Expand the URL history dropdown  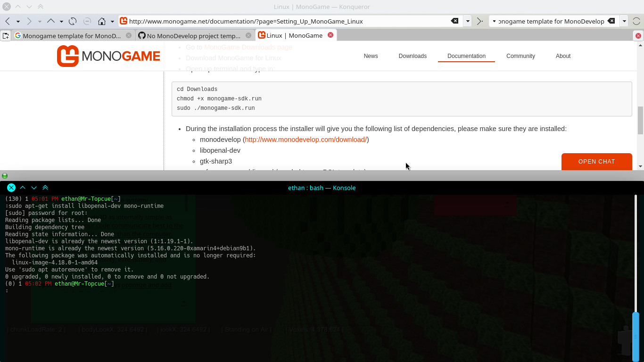click(468, 21)
